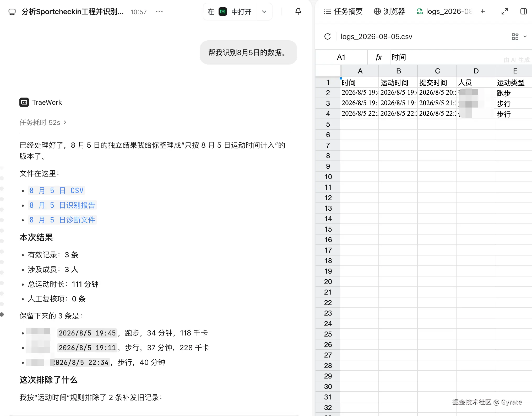
Task: Open the three-dot more options menu
Action: [x=159, y=12]
